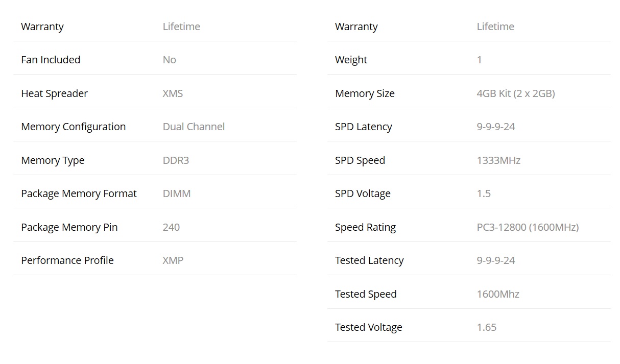Click the XMP performance profile value

tap(173, 260)
